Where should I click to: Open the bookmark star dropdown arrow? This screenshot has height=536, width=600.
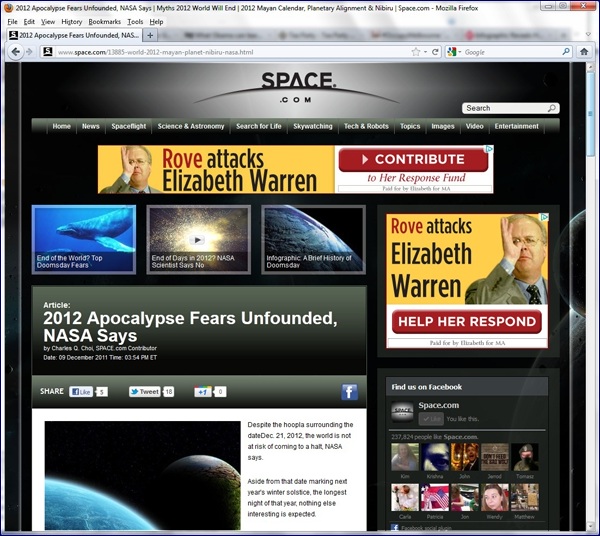coord(425,52)
